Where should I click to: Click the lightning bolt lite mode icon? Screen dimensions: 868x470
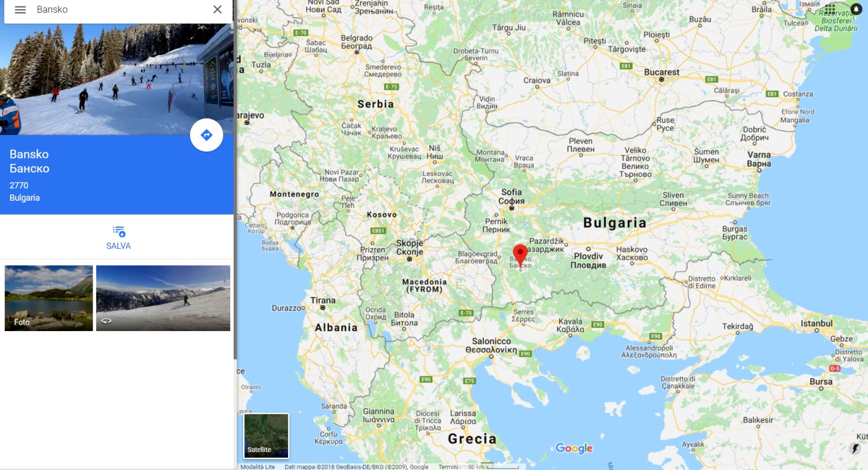[x=856, y=449]
